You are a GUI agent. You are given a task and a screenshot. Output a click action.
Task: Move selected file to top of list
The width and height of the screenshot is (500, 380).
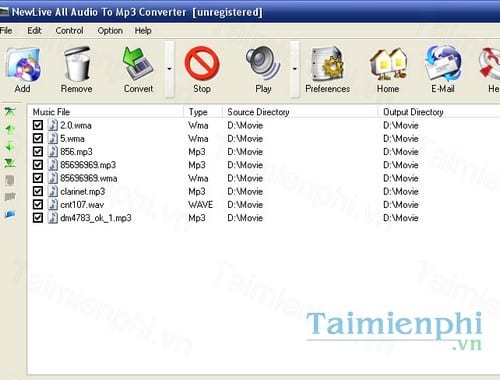click(10, 112)
